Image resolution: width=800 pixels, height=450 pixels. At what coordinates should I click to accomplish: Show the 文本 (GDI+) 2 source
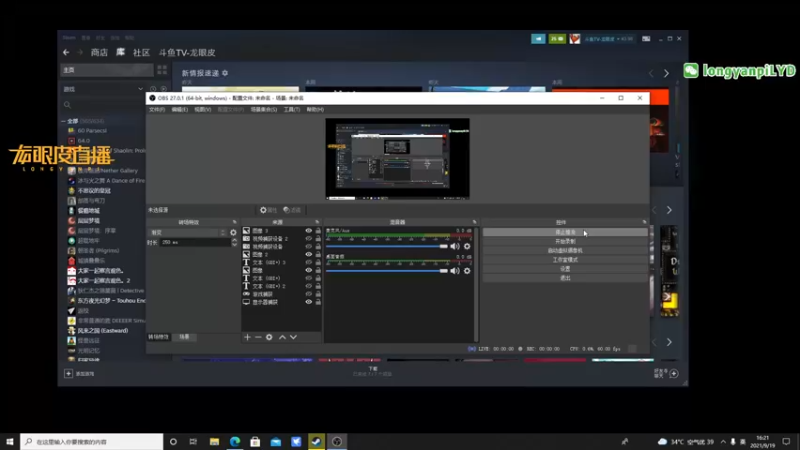pyautogui.click(x=309, y=286)
